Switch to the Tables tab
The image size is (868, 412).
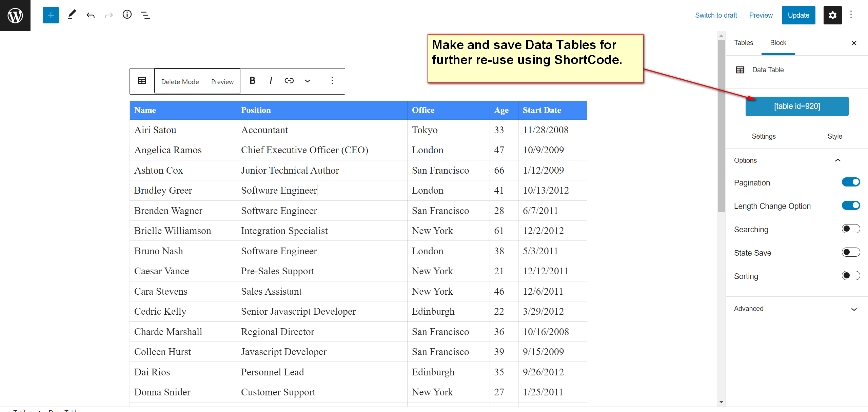pos(744,43)
